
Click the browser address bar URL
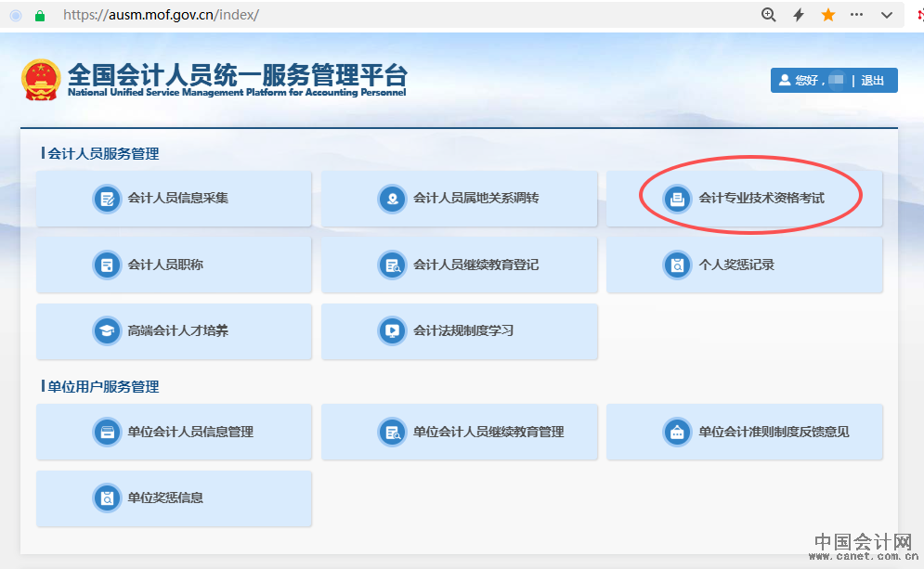pos(161,16)
